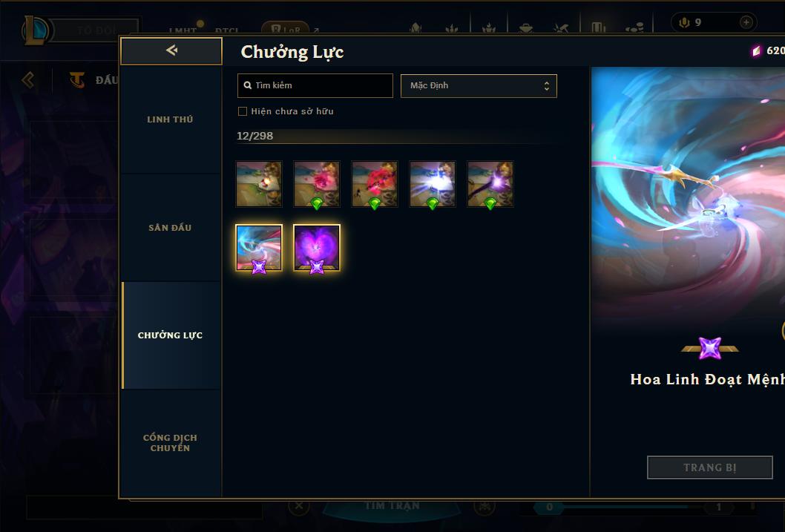Select the white flash boom thumbnail
The width and height of the screenshot is (785, 532).
pos(432,184)
